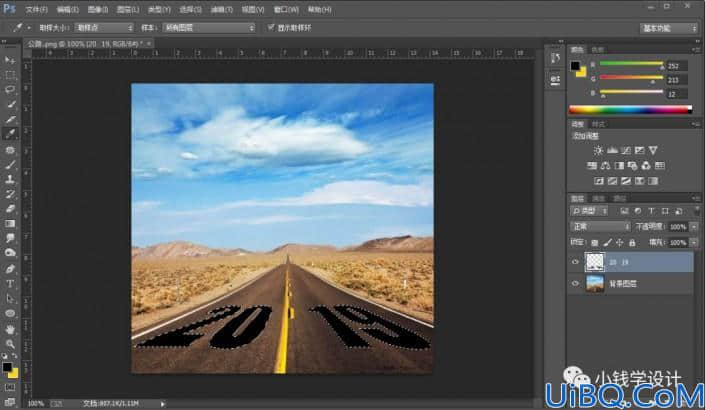This screenshot has width=705, height=410.
Task: Open status bar info arrow
Action: (x=163, y=404)
